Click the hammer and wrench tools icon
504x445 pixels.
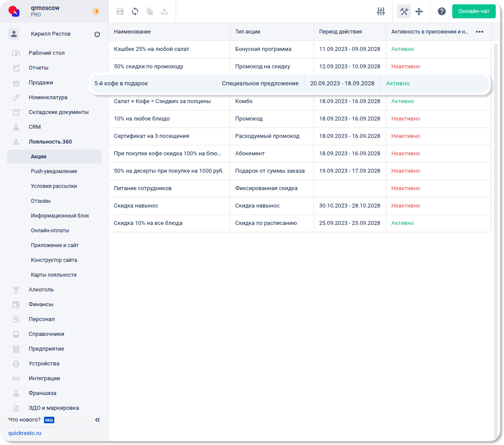404,12
